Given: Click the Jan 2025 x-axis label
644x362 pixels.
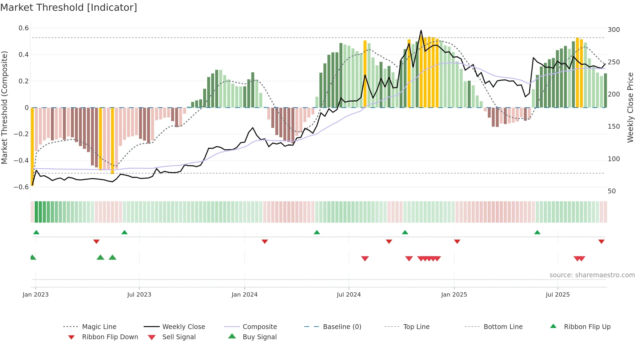Looking at the screenshot, I should click(x=454, y=295).
